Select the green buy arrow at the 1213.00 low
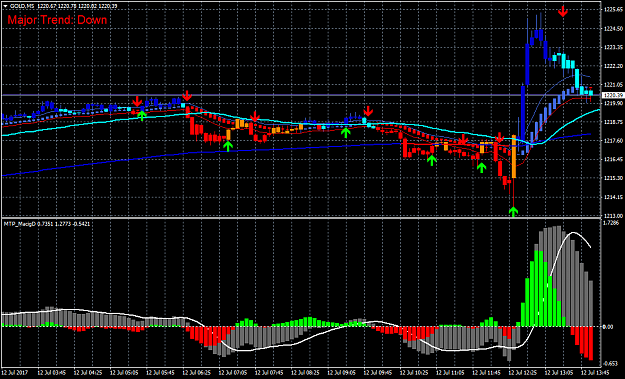 click(x=513, y=212)
